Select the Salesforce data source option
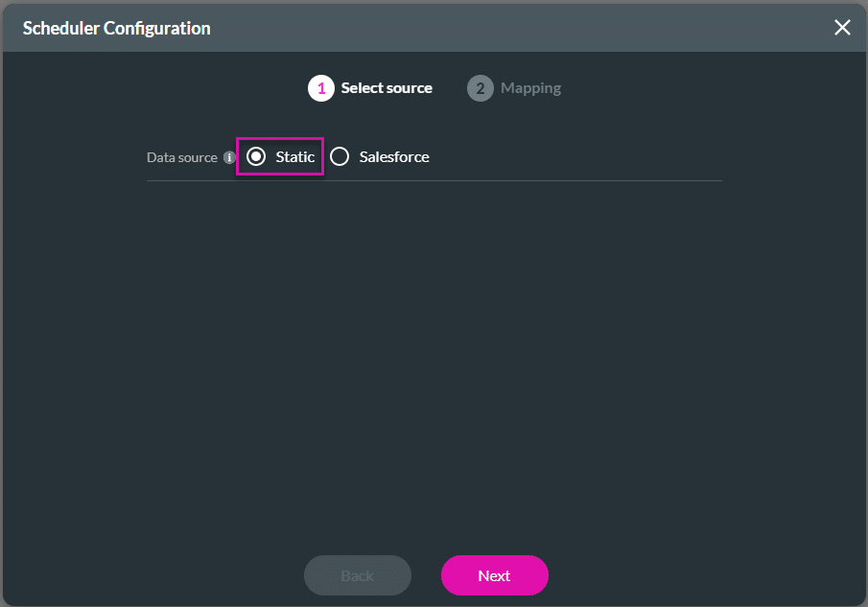 click(x=340, y=155)
